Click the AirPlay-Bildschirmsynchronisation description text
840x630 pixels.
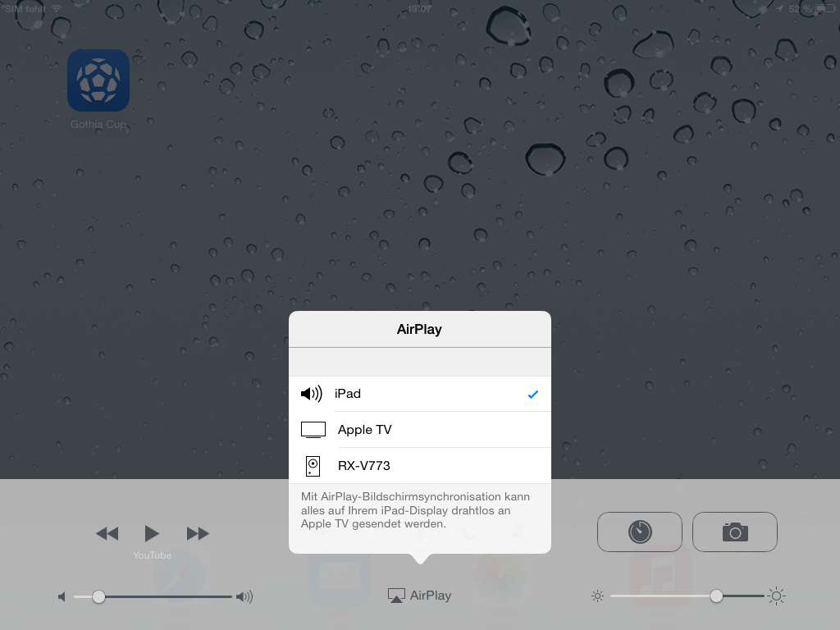416,510
